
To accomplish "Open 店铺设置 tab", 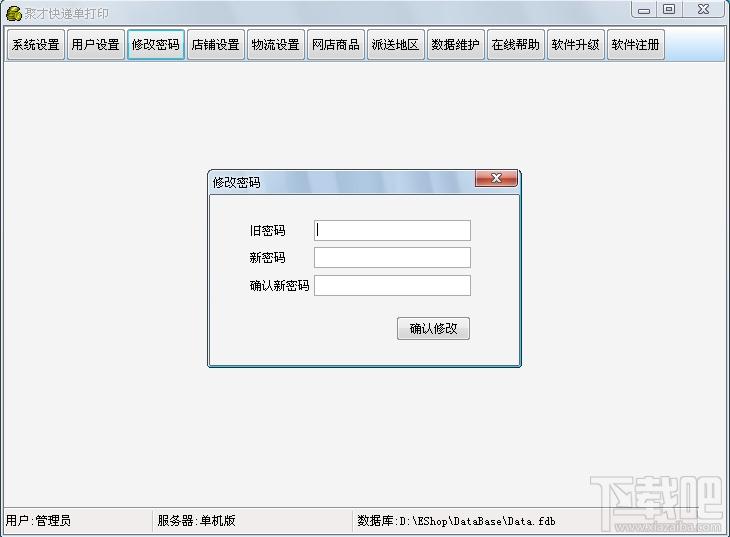I will (x=216, y=45).
